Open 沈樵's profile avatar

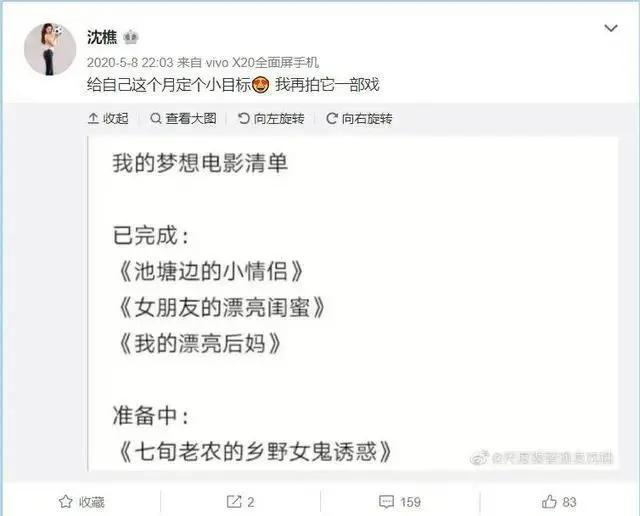50,49
